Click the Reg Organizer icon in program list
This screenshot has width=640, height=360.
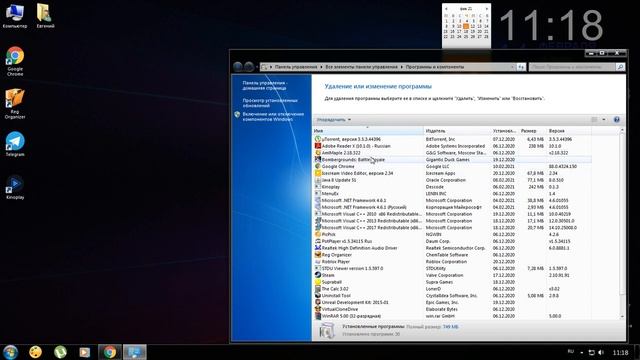[318, 255]
